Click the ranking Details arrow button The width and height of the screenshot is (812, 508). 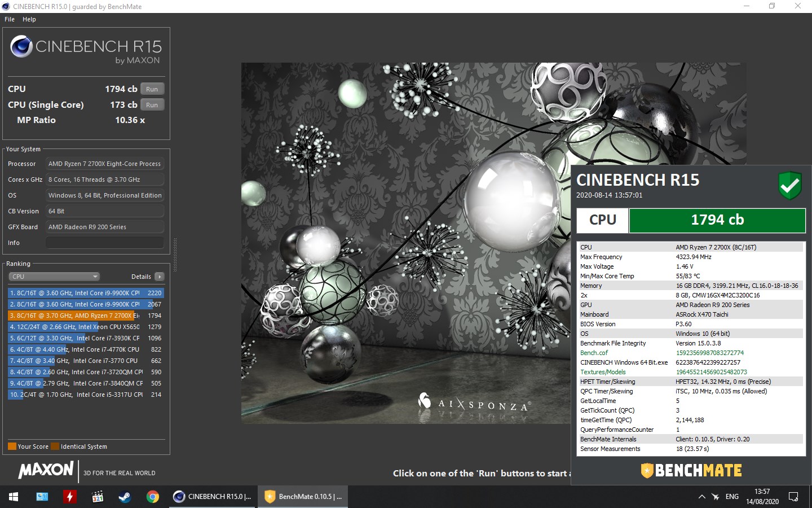[x=160, y=277]
